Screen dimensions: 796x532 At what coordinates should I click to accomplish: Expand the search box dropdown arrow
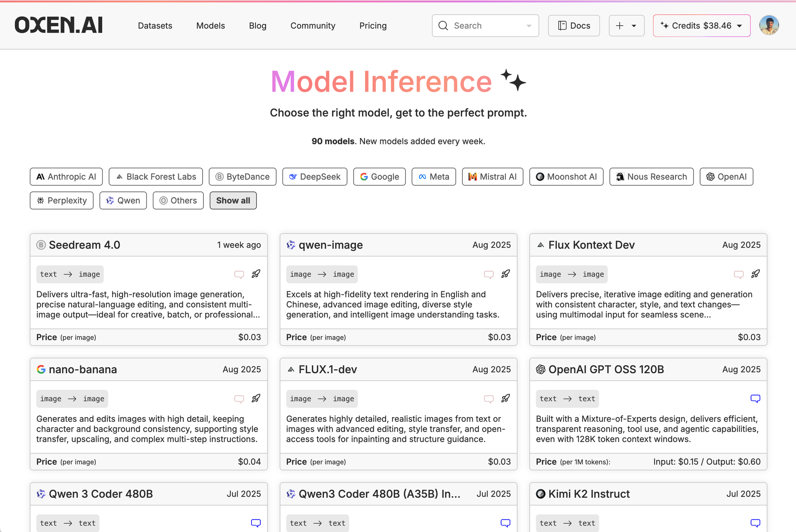[529, 26]
